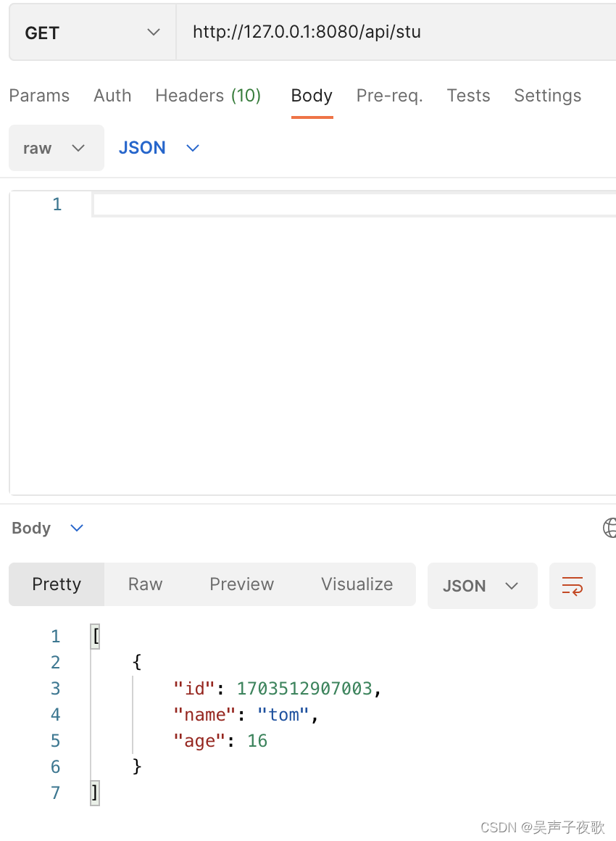
Task: Click the "name" key in response
Action: click(x=204, y=714)
